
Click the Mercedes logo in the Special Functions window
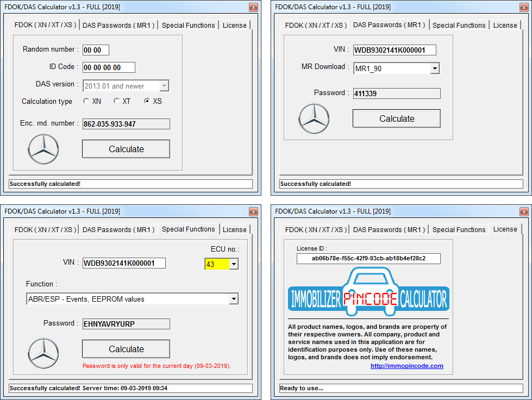[43, 353]
